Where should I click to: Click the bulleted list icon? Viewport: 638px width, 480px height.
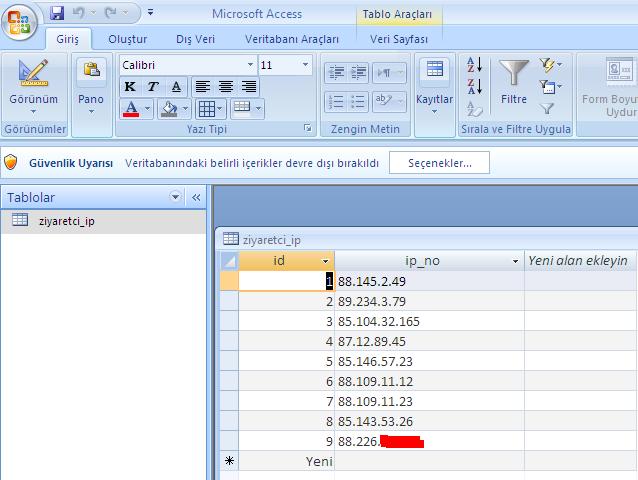point(358,101)
